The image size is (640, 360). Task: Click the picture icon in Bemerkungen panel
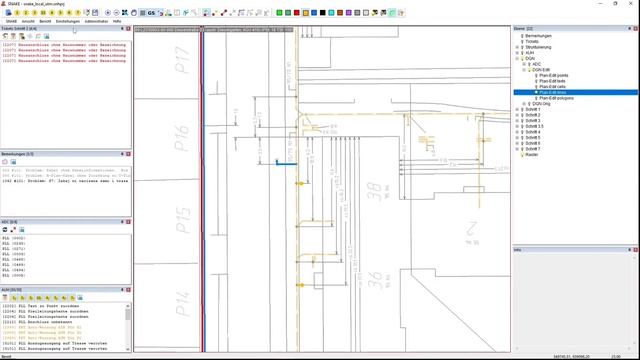[x=13, y=162]
